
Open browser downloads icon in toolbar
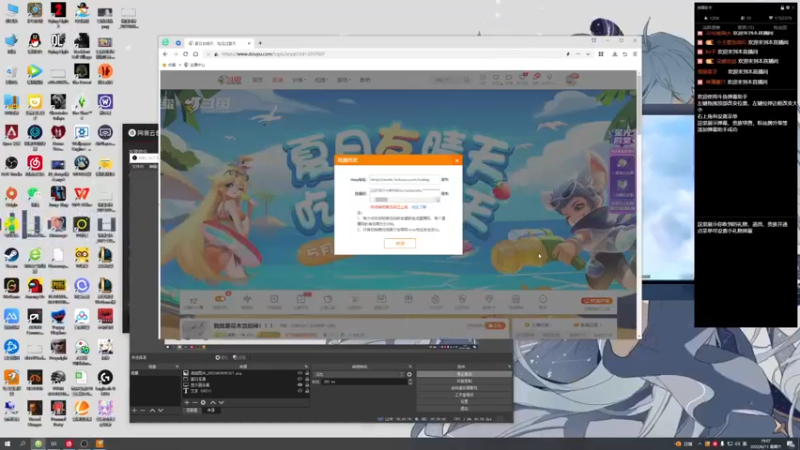(615, 54)
